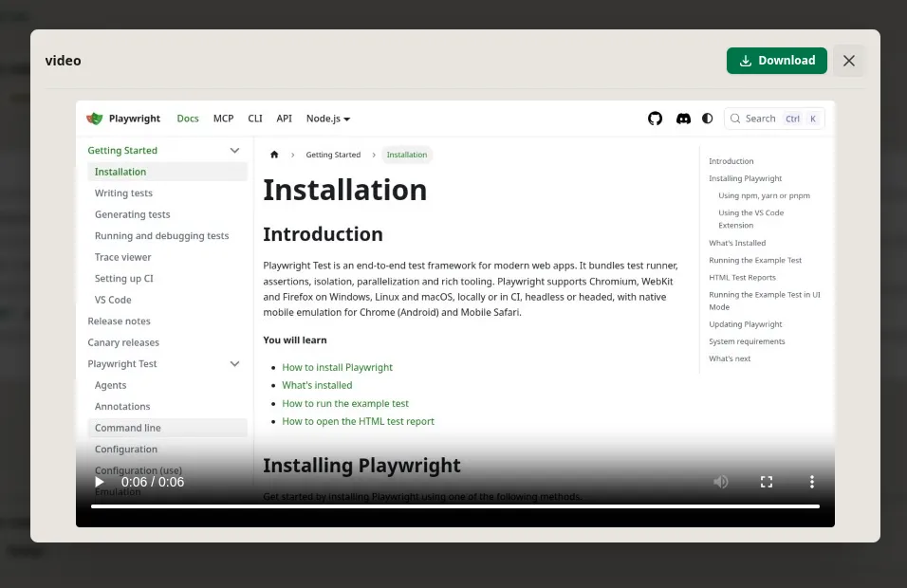Follow the How to install Playwright link

337,368
